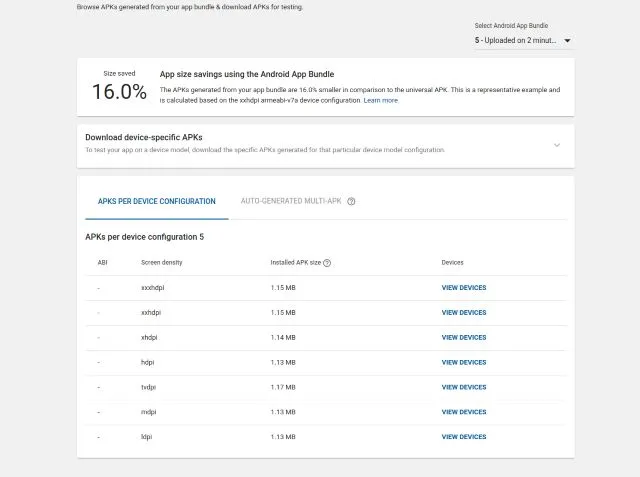Click the Devices column header
640x477 pixels.
tap(453, 263)
